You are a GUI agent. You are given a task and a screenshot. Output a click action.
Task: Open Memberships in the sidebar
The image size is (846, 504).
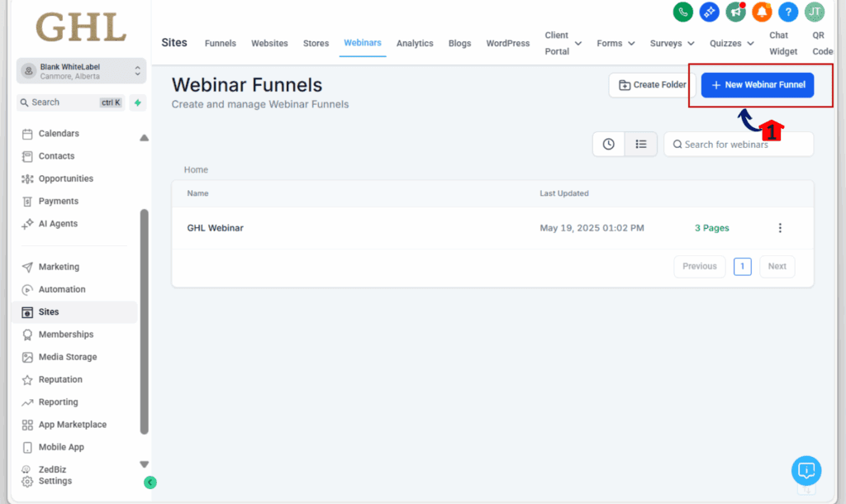[66, 335]
